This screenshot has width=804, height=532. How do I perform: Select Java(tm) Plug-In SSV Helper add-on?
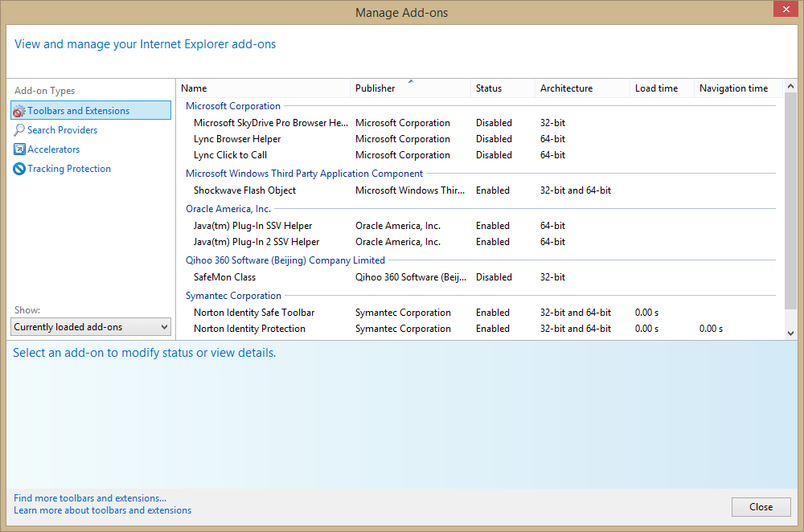pyautogui.click(x=252, y=226)
